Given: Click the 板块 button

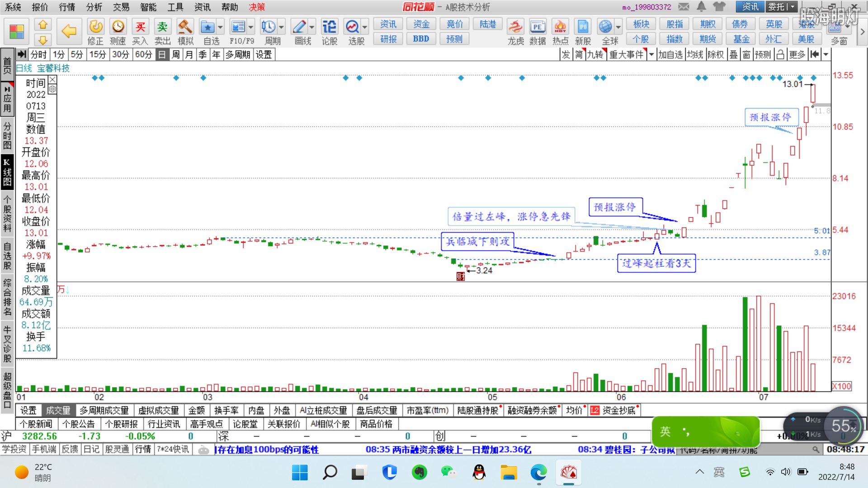Looking at the screenshot, I should pos(641,24).
